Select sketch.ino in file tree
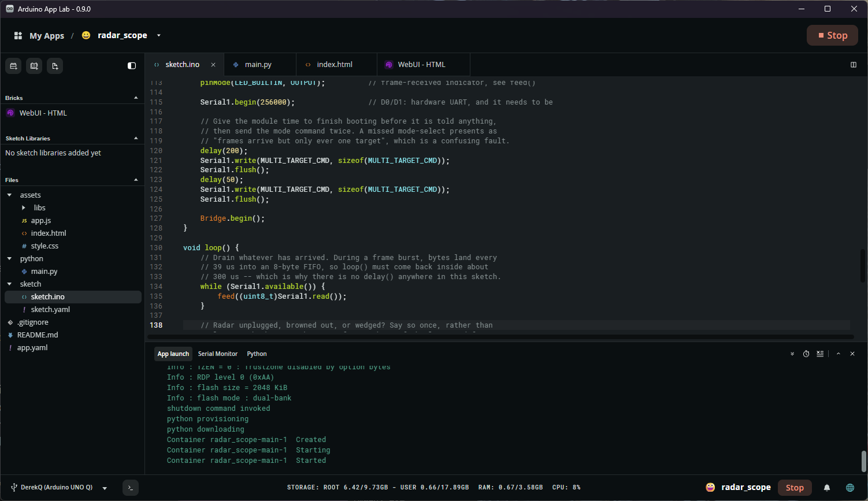Screen dimensions: 868x501 [73, 297]
